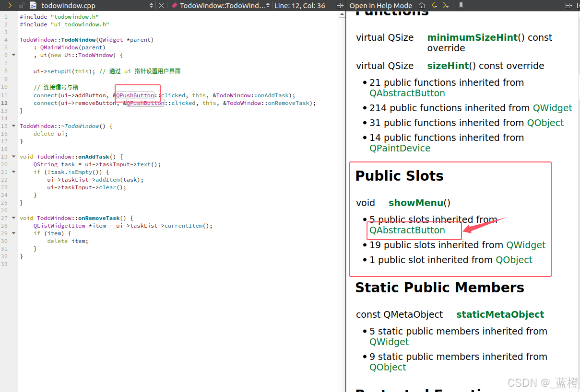Collapse the constructor body at line 6
The width and height of the screenshot is (580, 392).
(14, 55)
